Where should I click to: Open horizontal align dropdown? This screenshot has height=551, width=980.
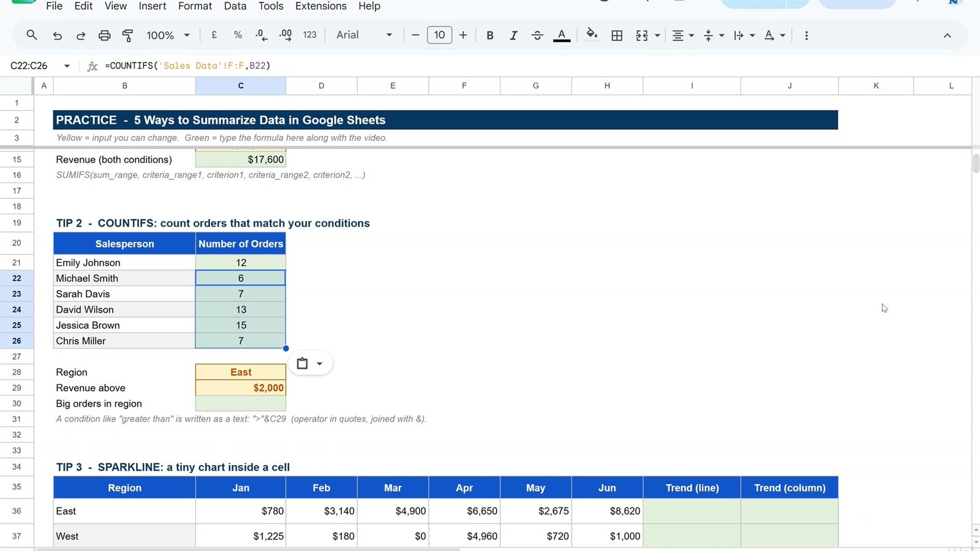tap(682, 36)
